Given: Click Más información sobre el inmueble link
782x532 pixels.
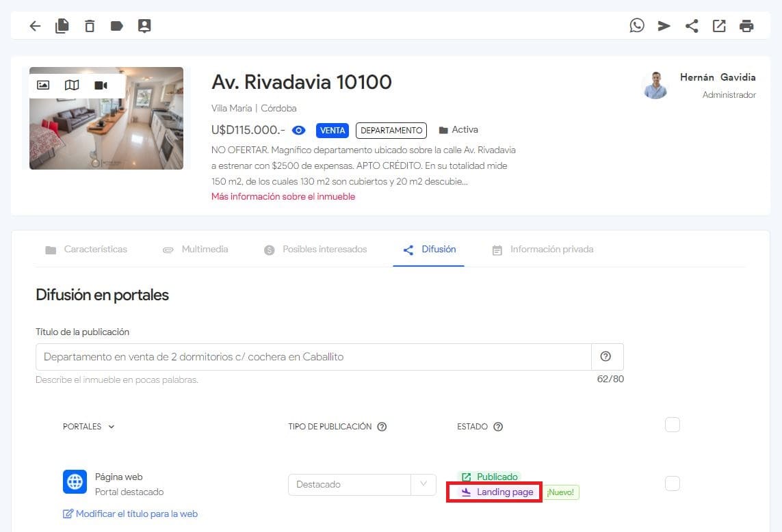Looking at the screenshot, I should click(x=283, y=196).
